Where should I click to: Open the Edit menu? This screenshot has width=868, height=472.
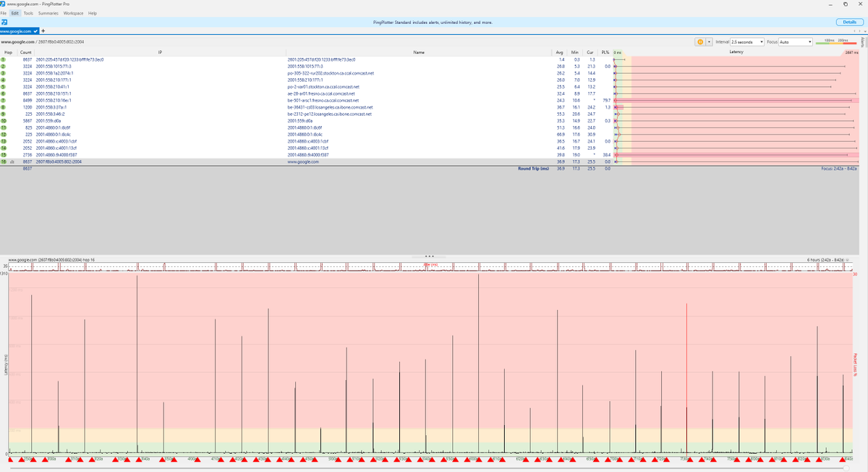click(15, 13)
